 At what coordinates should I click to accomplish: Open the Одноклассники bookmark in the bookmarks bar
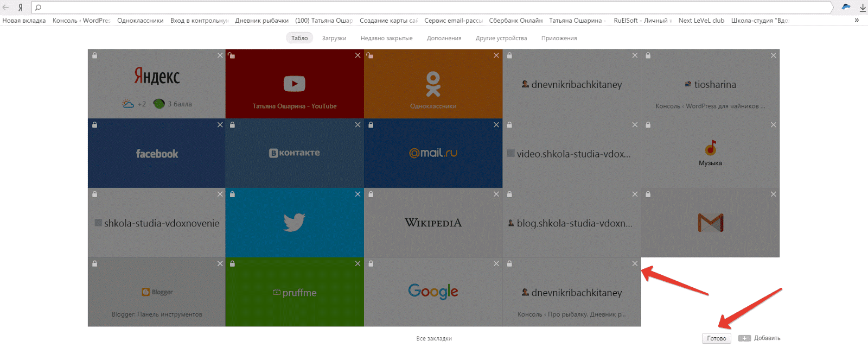point(140,21)
